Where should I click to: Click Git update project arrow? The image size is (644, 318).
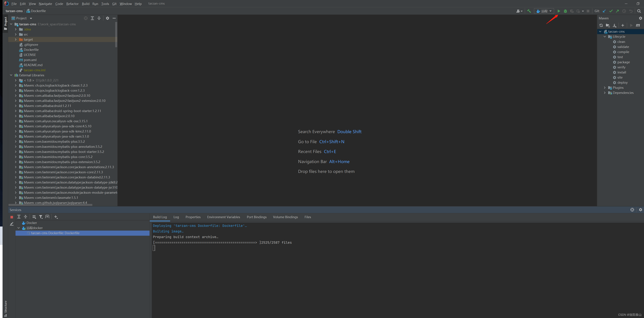[x=604, y=11]
